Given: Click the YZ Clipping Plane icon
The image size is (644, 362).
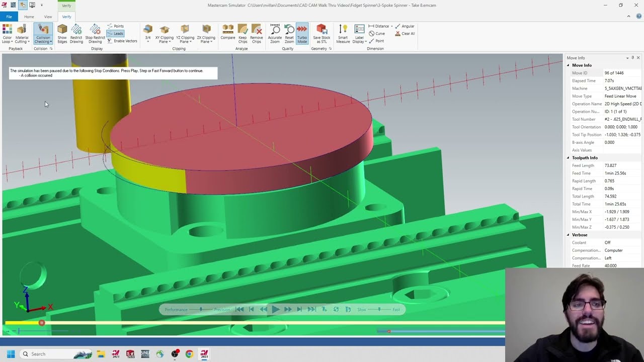Looking at the screenshot, I should (185, 29).
